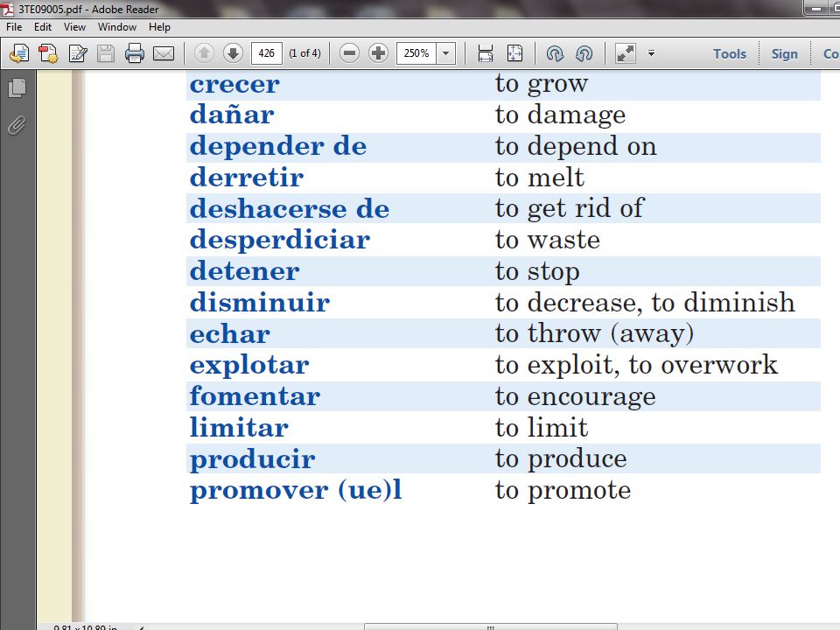This screenshot has height=630, width=840.
Task: Click the phrase 'deshacerse de'
Action: point(290,208)
